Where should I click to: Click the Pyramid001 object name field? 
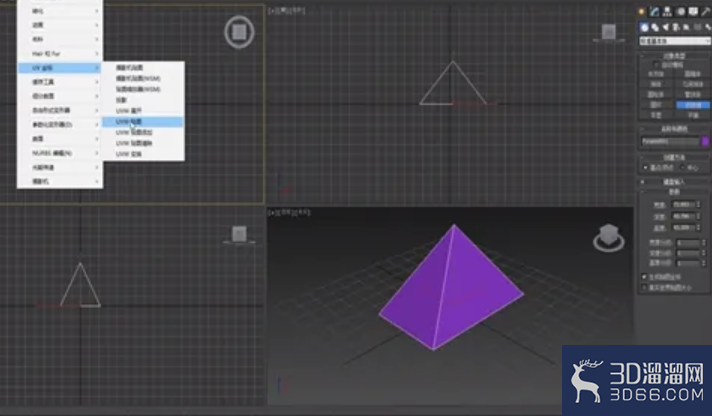(x=670, y=142)
